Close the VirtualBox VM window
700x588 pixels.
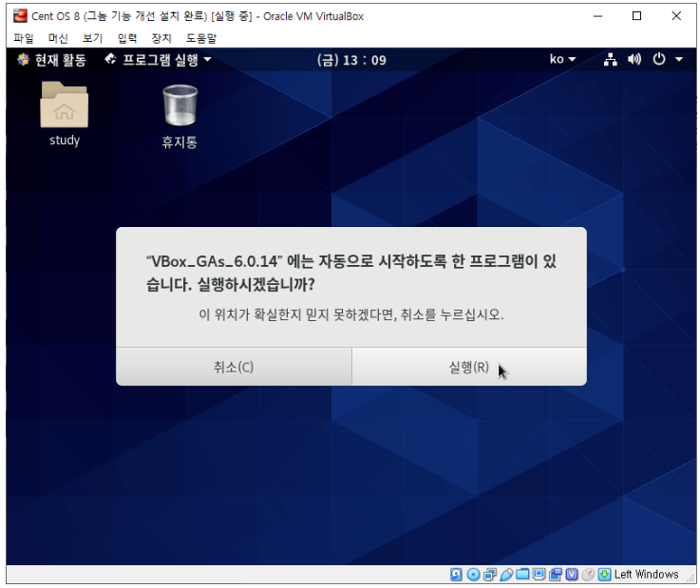[x=676, y=16]
